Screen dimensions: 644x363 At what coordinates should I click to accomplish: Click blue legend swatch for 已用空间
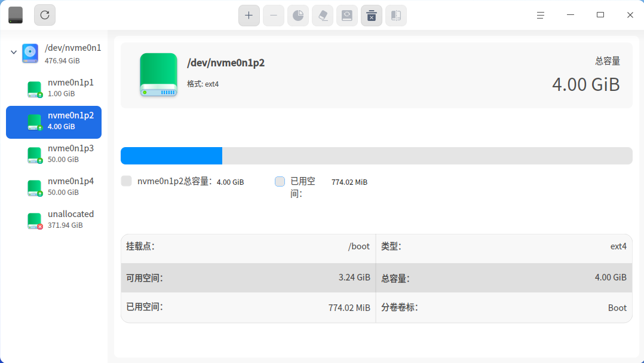280,181
